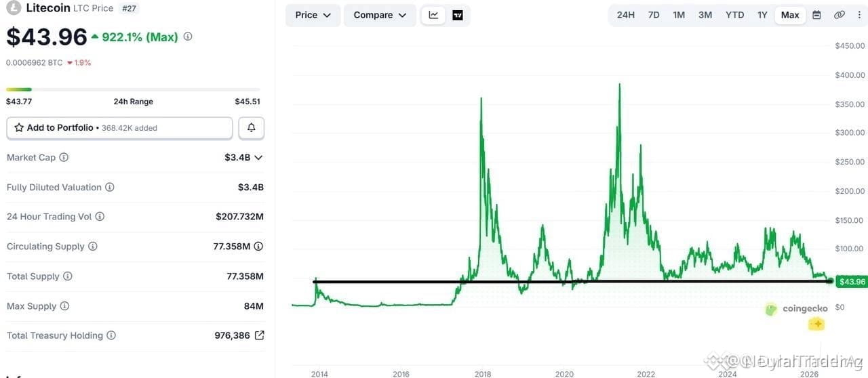Copy the chart link icon
Screen dimensions: 868x378
(840, 15)
